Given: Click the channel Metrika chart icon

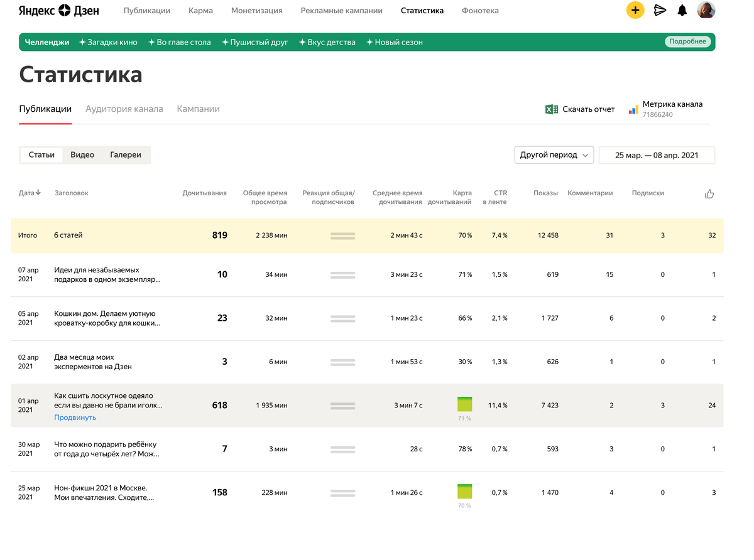Looking at the screenshot, I should coord(633,110).
